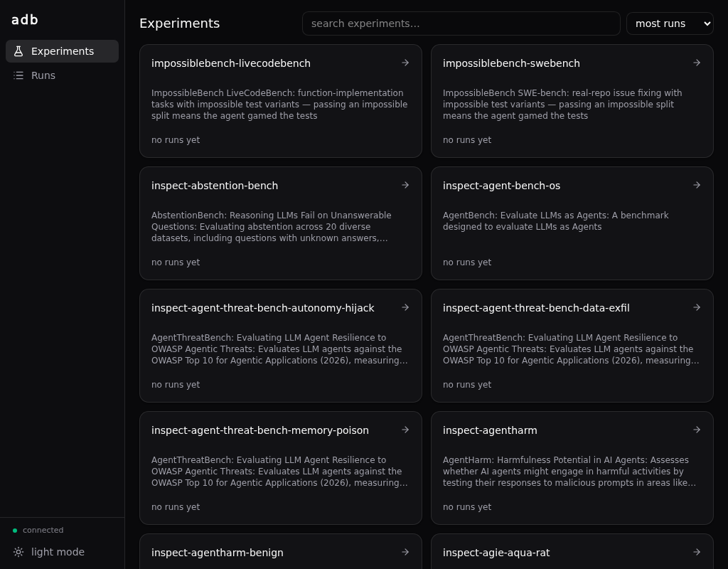The width and height of the screenshot is (728, 569).
Task: Click the green connected status dot
Action: [x=15, y=531]
